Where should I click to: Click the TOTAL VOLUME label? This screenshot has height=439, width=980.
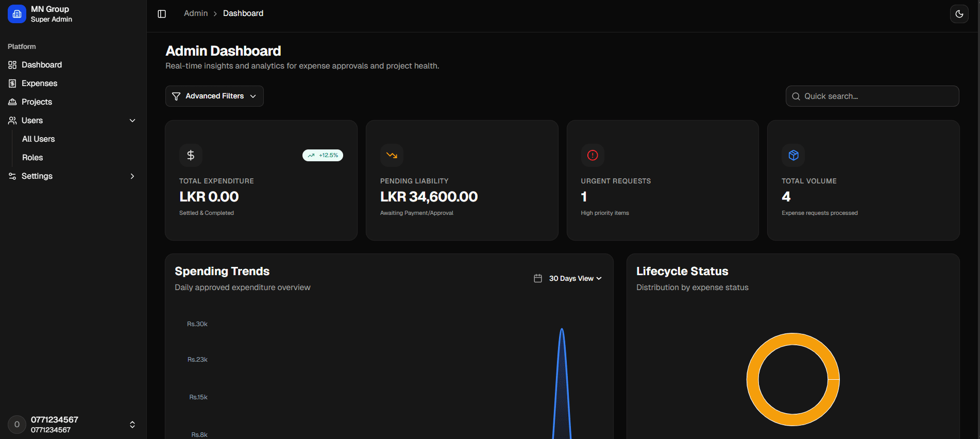pyautogui.click(x=809, y=181)
